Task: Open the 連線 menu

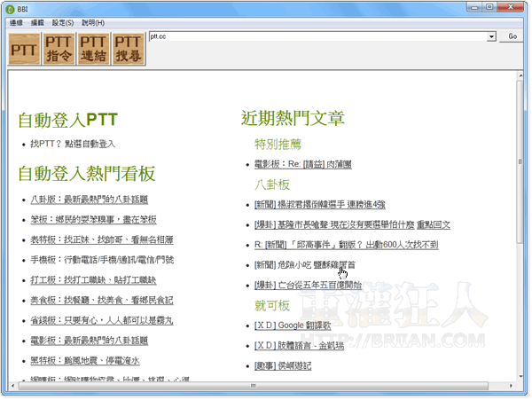Action: pyautogui.click(x=16, y=23)
